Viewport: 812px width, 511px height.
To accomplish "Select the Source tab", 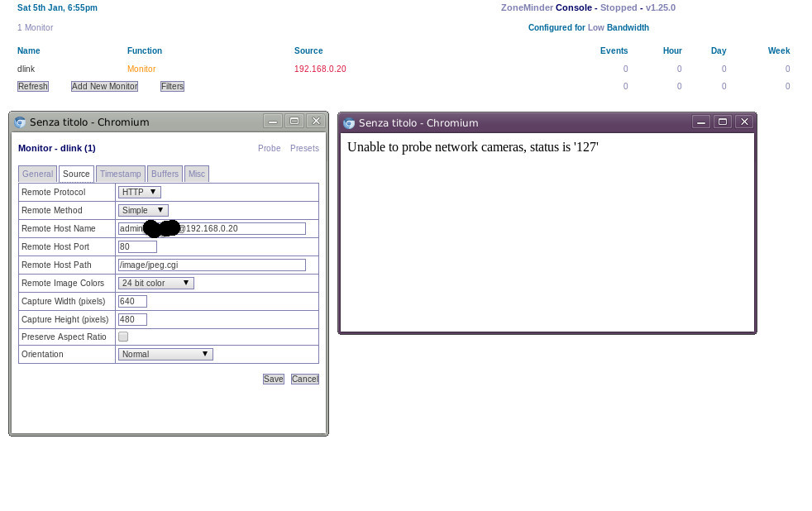I will 76,174.
